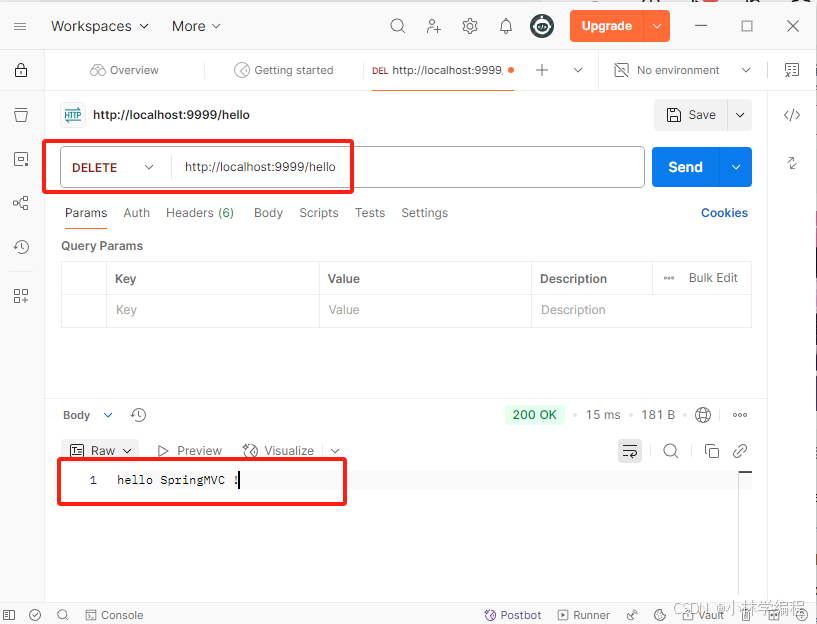The height and width of the screenshot is (624, 817).
Task: Open the Scripts tab
Action: [318, 212]
